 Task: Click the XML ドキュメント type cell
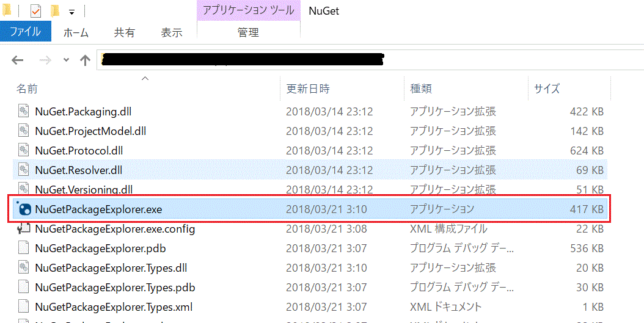445,307
